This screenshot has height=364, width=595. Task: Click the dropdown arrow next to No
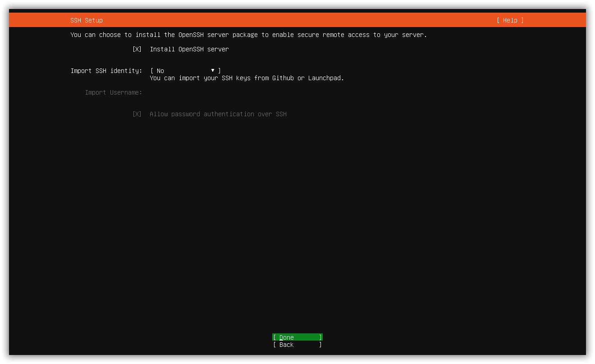click(x=212, y=71)
